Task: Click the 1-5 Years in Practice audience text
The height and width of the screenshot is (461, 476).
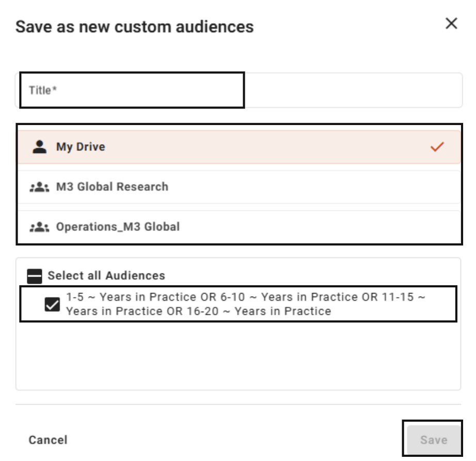Action: point(246,304)
